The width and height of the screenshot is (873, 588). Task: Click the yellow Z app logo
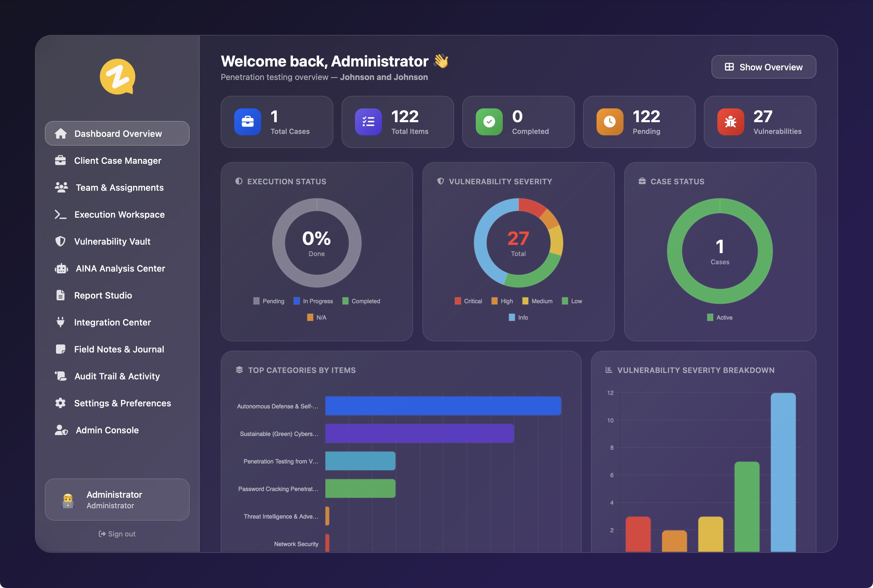click(118, 76)
